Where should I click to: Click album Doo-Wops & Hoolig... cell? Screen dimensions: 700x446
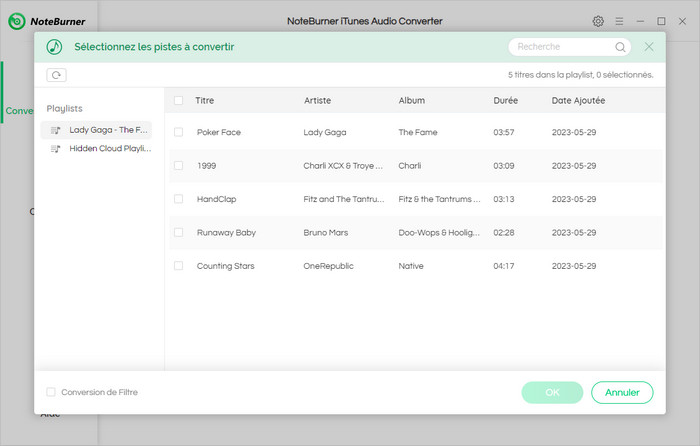pyautogui.click(x=439, y=233)
